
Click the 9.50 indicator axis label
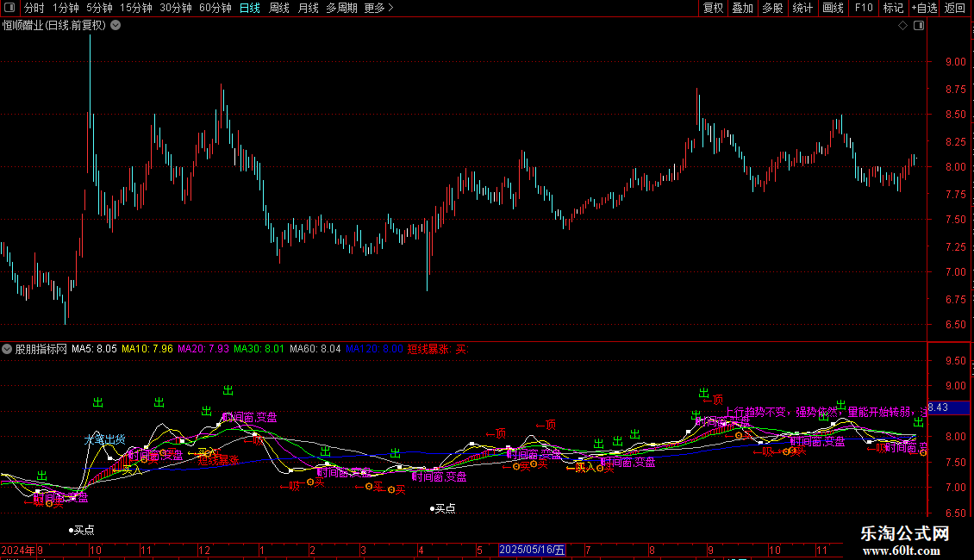tap(955, 361)
